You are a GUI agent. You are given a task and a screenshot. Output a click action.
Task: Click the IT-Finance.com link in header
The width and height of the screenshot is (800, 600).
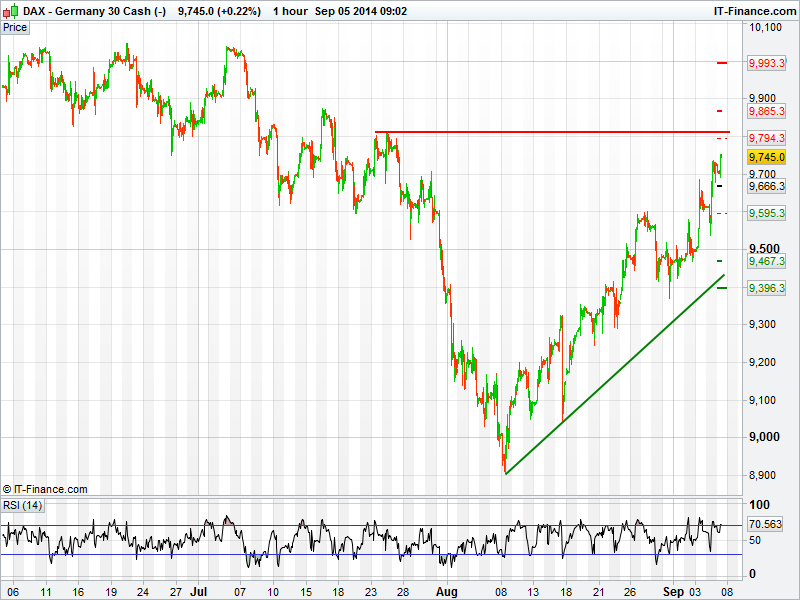pyautogui.click(x=753, y=10)
